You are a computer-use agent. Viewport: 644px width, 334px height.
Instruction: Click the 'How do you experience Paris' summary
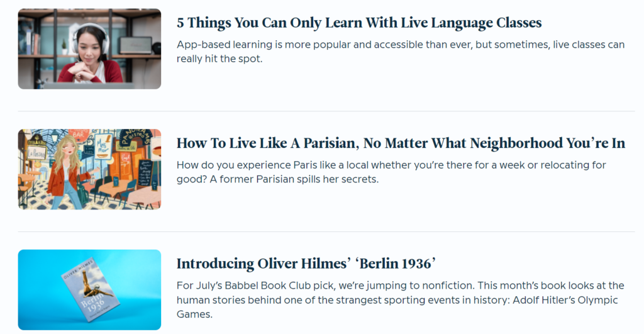391,165
